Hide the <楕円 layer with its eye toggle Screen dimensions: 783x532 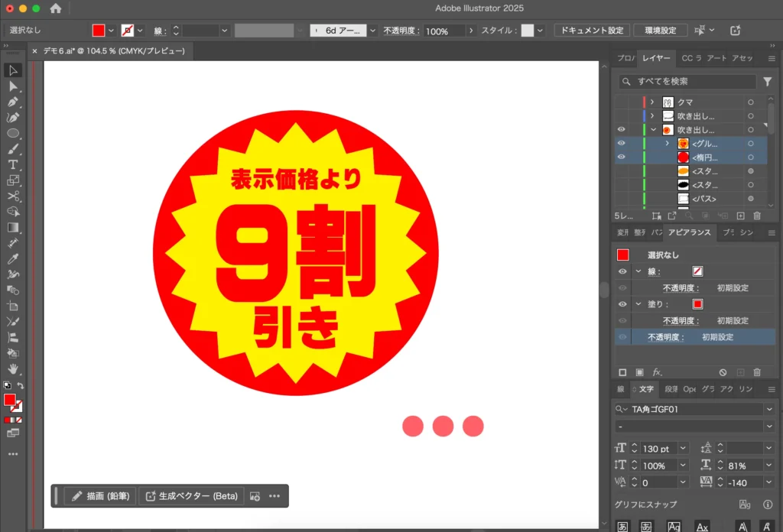(x=621, y=158)
